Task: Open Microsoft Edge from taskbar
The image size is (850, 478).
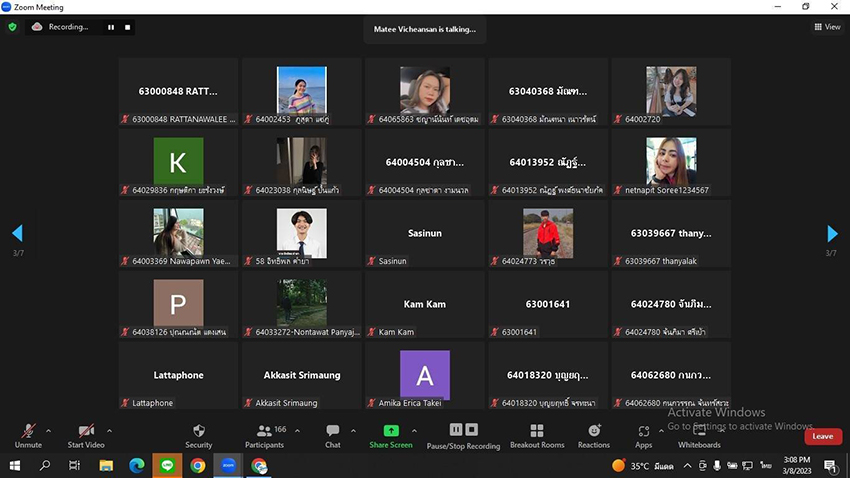Action: tap(137, 466)
